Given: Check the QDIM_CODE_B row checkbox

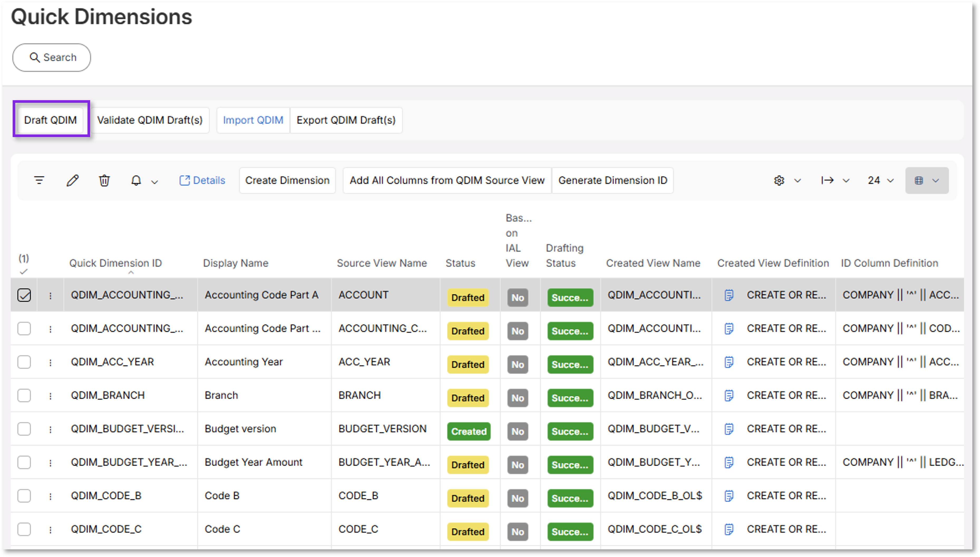Looking at the screenshot, I should pos(24,496).
